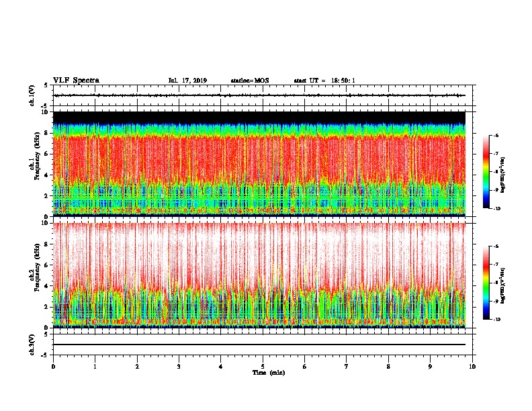
Task: Click the "10" tick on the time axis
Action: click(472, 366)
